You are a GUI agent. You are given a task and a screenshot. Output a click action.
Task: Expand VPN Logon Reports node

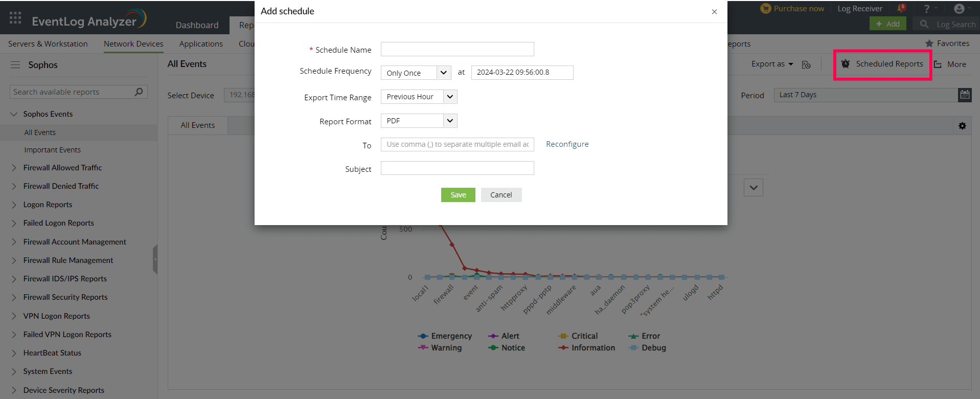(14, 316)
